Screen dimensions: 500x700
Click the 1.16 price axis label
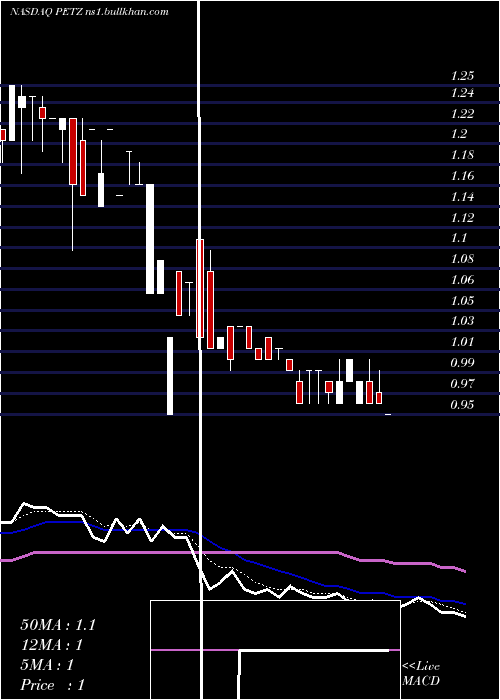tap(462, 176)
